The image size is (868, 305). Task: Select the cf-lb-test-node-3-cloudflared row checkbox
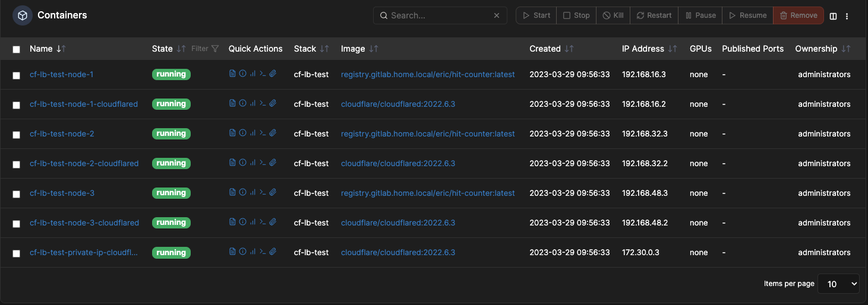[17, 224]
